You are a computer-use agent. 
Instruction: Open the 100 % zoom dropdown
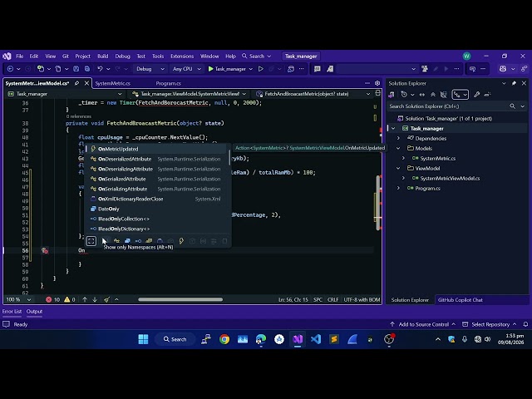point(18,299)
